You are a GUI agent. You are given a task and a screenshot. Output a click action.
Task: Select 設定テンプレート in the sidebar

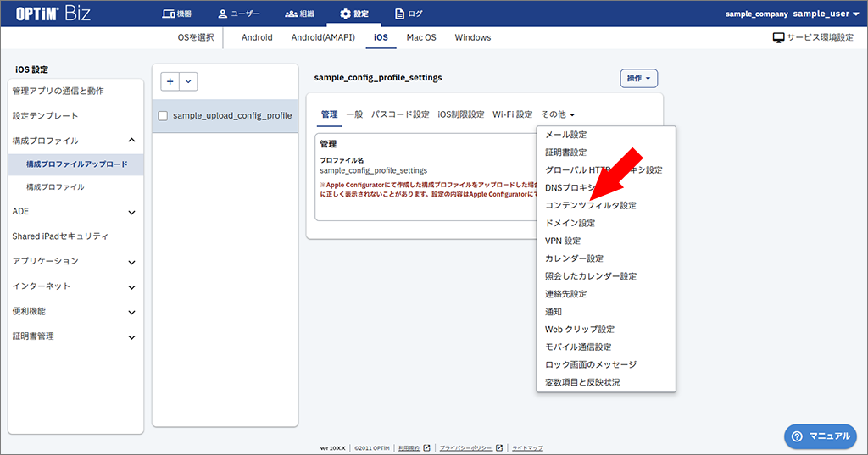[45, 116]
